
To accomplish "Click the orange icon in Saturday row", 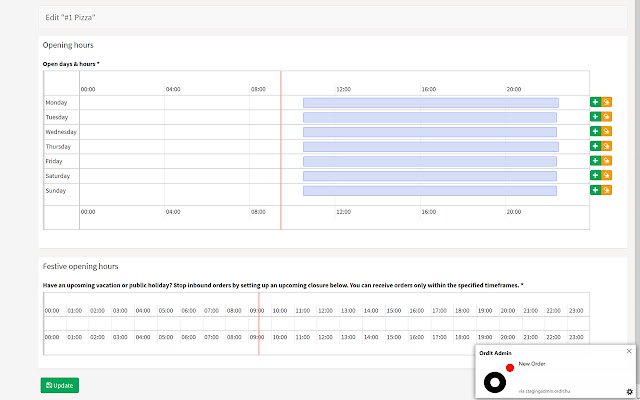I will click(606, 176).
